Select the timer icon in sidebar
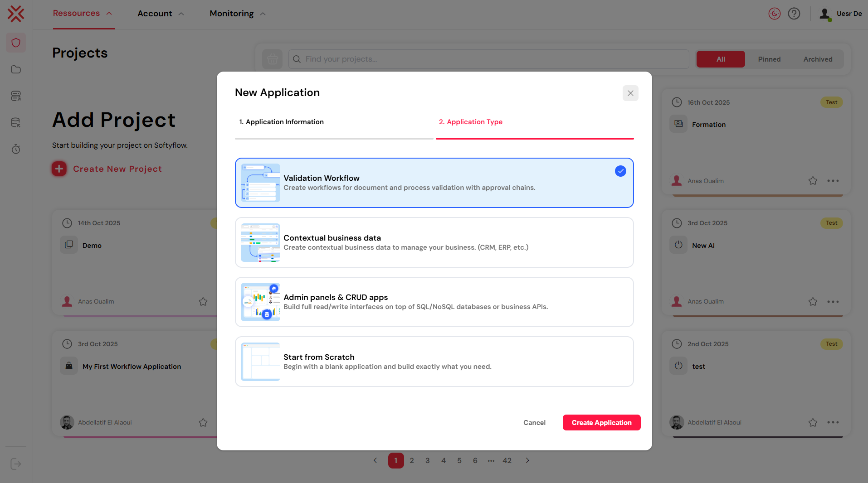The width and height of the screenshot is (868, 483). pos(16,149)
